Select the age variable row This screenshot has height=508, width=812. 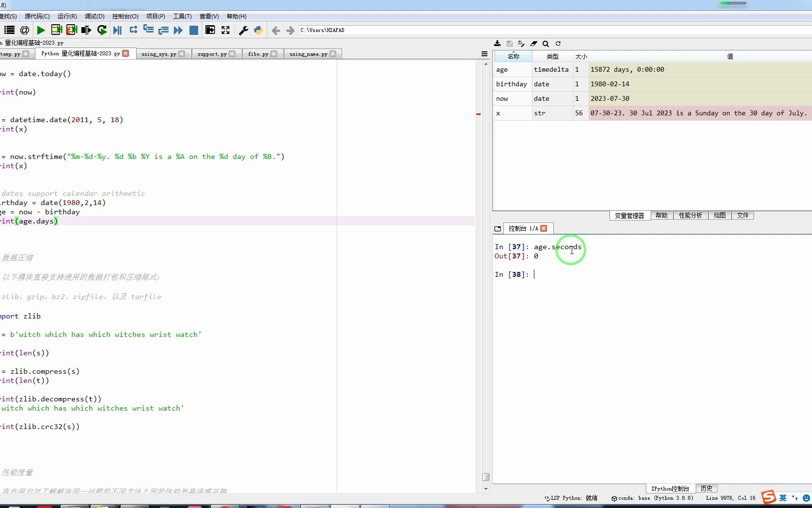652,69
